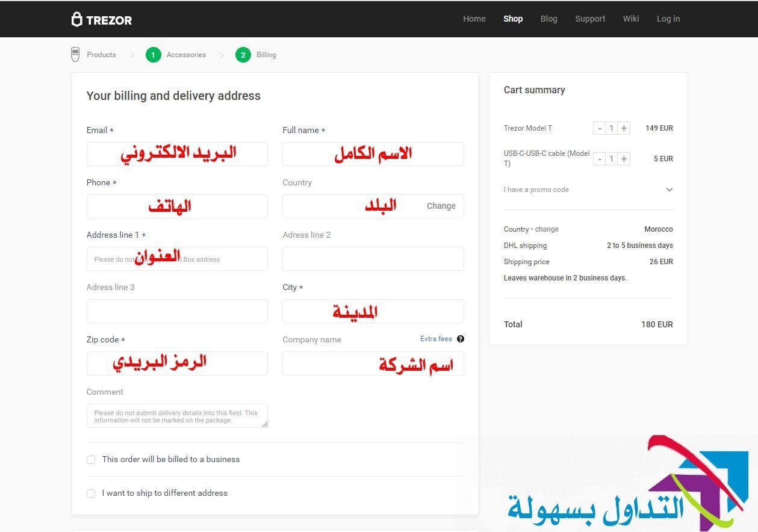The height and width of the screenshot is (532, 758).
Task: Increase USB-C cable quantity with plus icon
Action: click(x=624, y=159)
